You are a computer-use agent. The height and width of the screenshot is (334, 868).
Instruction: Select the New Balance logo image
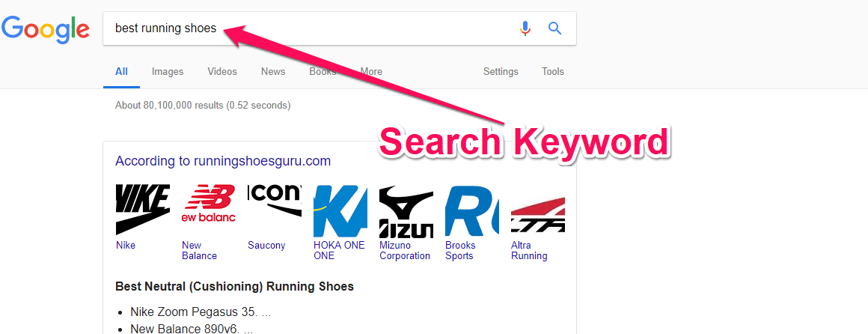tap(208, 210)
